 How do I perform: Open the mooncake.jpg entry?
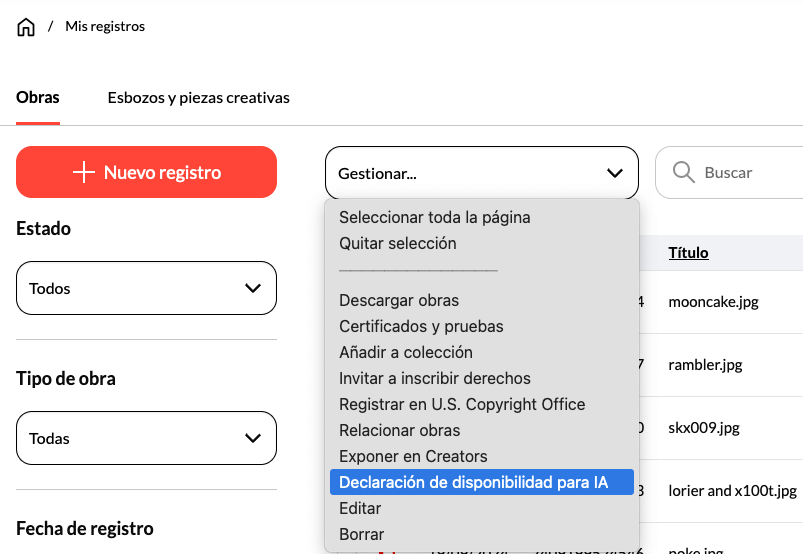tap(712, 301)
